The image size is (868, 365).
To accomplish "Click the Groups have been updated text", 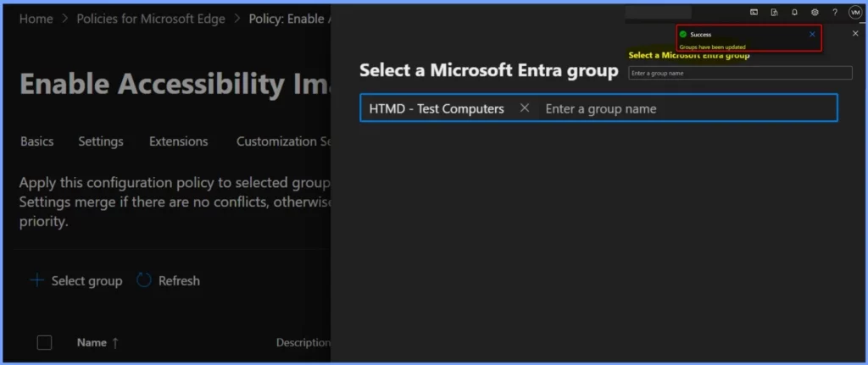I will tap(712, 47).
